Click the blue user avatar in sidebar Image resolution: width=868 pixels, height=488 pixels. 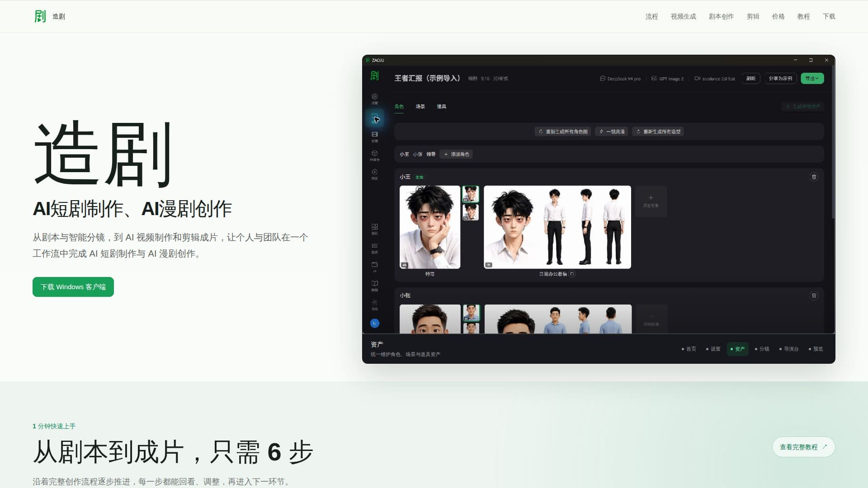click(x=375, y=323)
